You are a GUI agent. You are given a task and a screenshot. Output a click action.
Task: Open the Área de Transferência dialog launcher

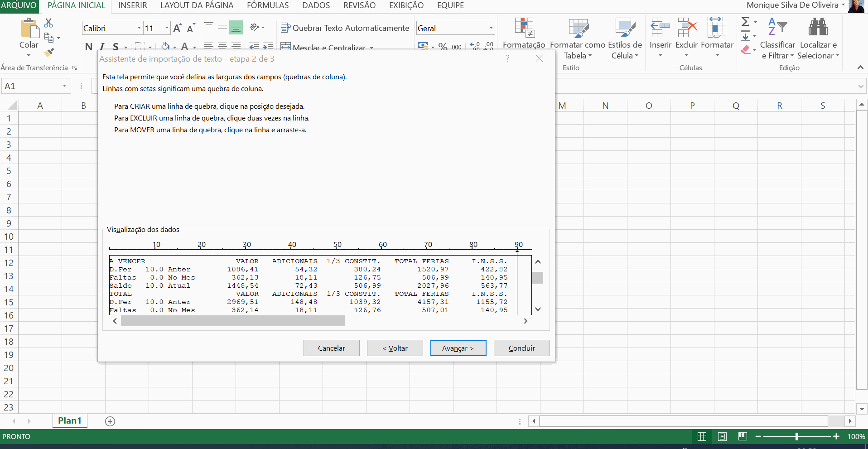(75, 68)
